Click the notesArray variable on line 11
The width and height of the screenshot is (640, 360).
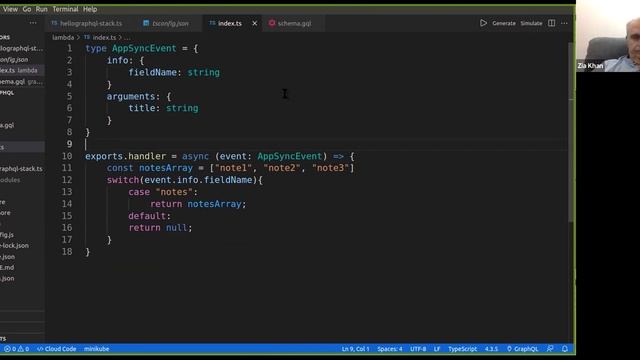[166, 168]
